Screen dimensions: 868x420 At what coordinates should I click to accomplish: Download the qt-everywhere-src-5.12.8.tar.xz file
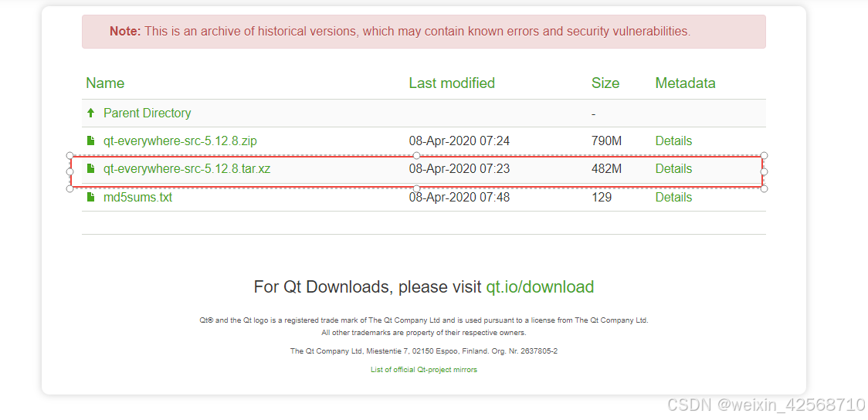point(187,169)
